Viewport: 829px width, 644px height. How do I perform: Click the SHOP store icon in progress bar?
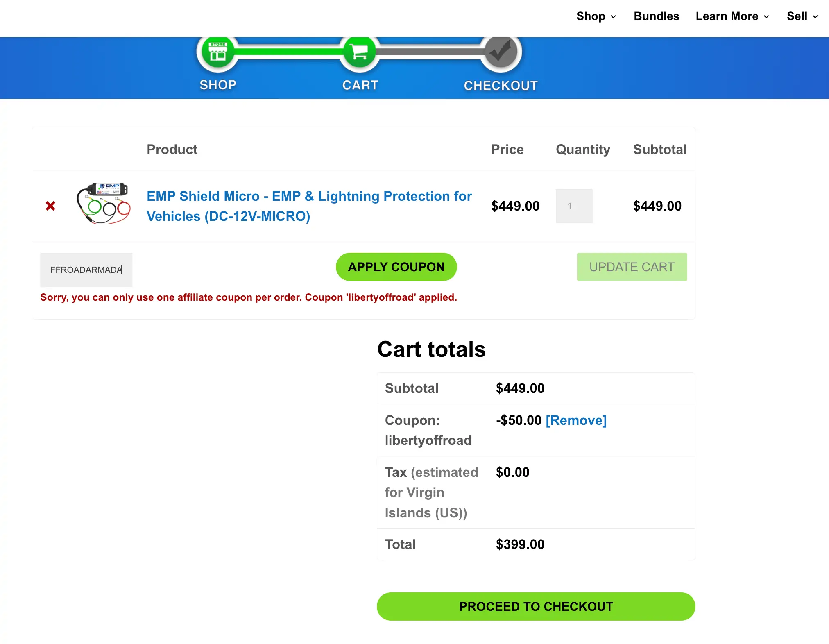pos(217,52)
